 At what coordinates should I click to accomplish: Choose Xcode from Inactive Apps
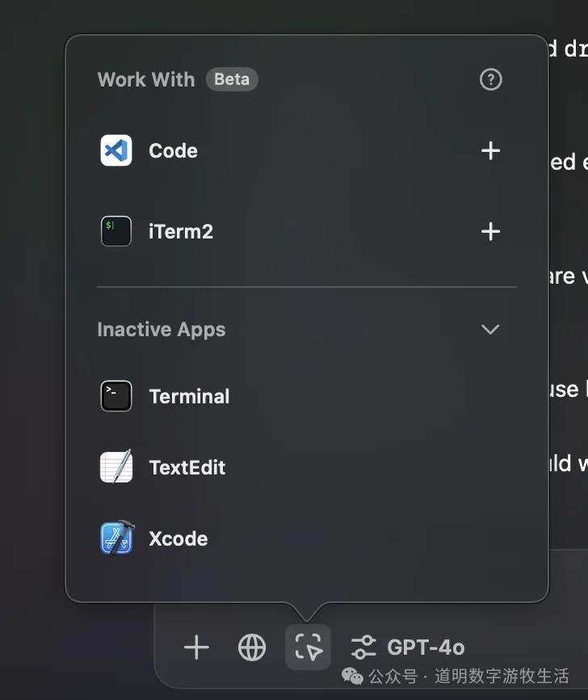click(178, 539)
